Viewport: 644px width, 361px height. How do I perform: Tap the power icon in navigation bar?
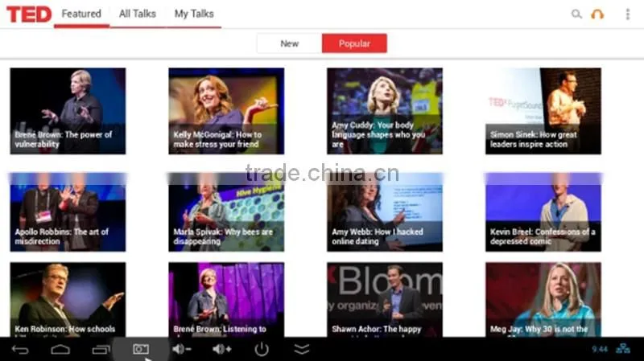point(262,350)
